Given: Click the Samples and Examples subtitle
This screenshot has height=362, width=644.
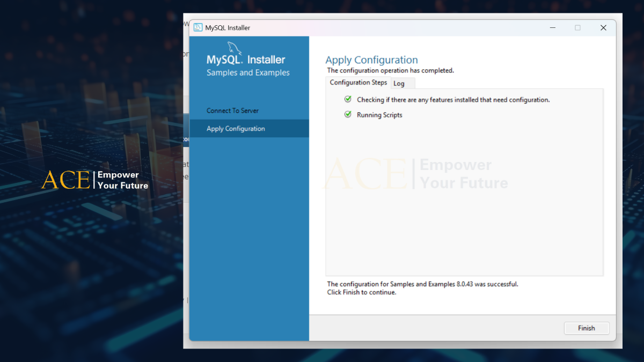Looking at the screenshot, I should [x=247, y=72].
